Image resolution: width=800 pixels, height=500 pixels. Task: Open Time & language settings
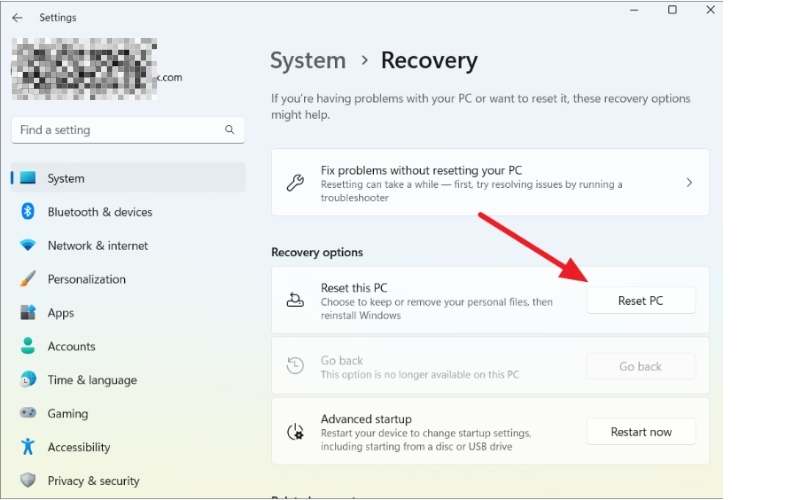click(92, 380)
